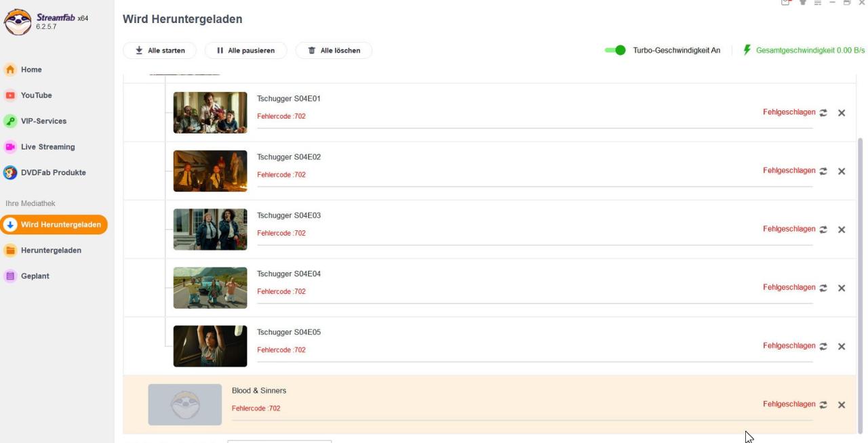Open the Home section in sidebar
This screenshot has height=443, width=868.
click(x=31, y=70)
